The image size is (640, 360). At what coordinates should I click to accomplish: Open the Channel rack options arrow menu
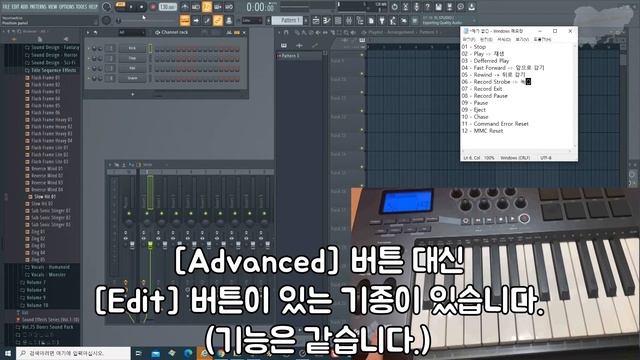click(x=88, y=32)
